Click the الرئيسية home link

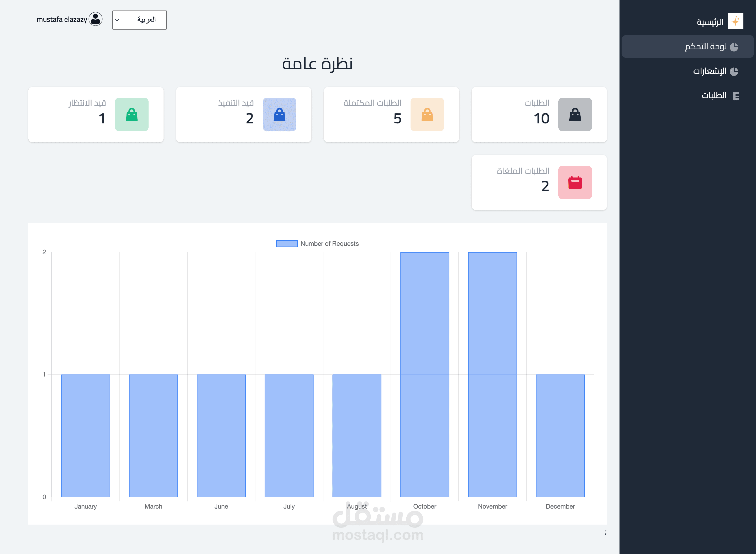[710, 22]
